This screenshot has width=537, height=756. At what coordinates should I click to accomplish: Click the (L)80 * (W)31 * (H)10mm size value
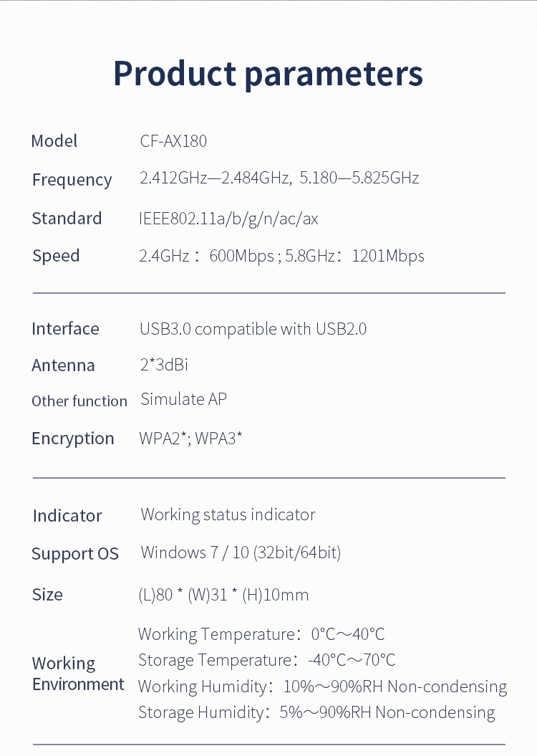223,595
